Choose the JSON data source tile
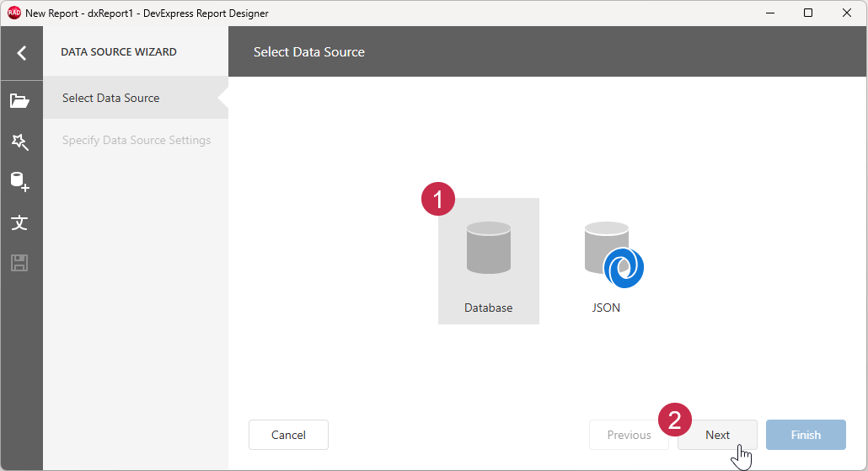The image size is (868, 471). (x=606, y=261)
